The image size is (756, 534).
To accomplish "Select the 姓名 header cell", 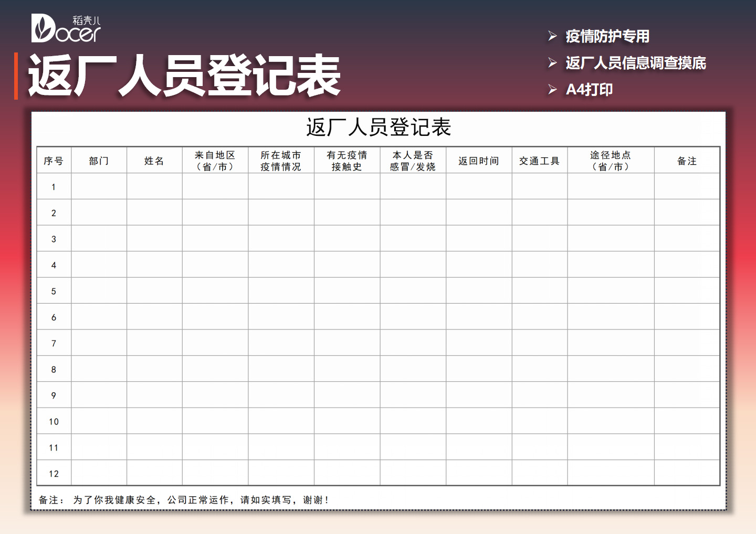I will pos(153,161).
